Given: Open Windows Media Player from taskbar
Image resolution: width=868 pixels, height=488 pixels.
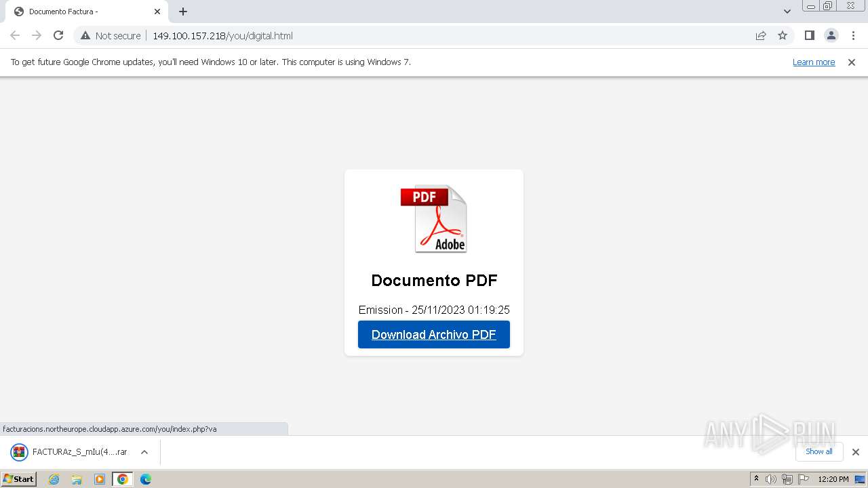Looking at the screenshot, I should tap(100, 479).
